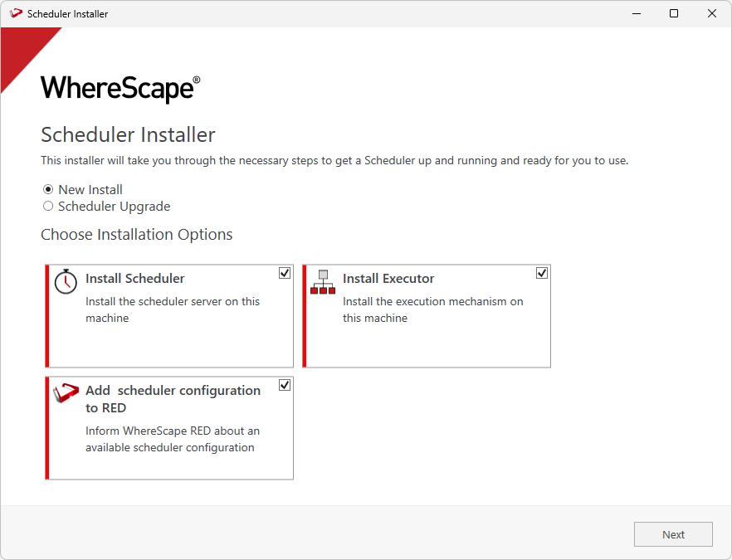Disable the Add scheduler configuration to RED checkbox

[285, 385]
